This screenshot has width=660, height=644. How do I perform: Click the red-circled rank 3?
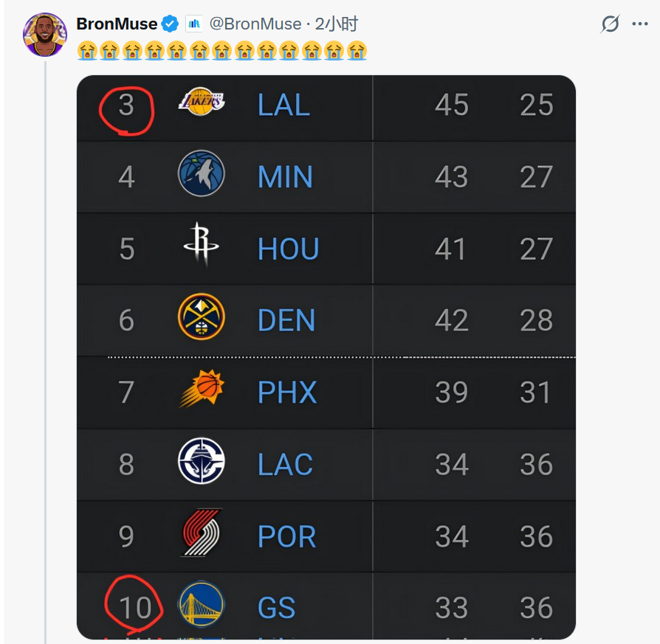(126, 105)
